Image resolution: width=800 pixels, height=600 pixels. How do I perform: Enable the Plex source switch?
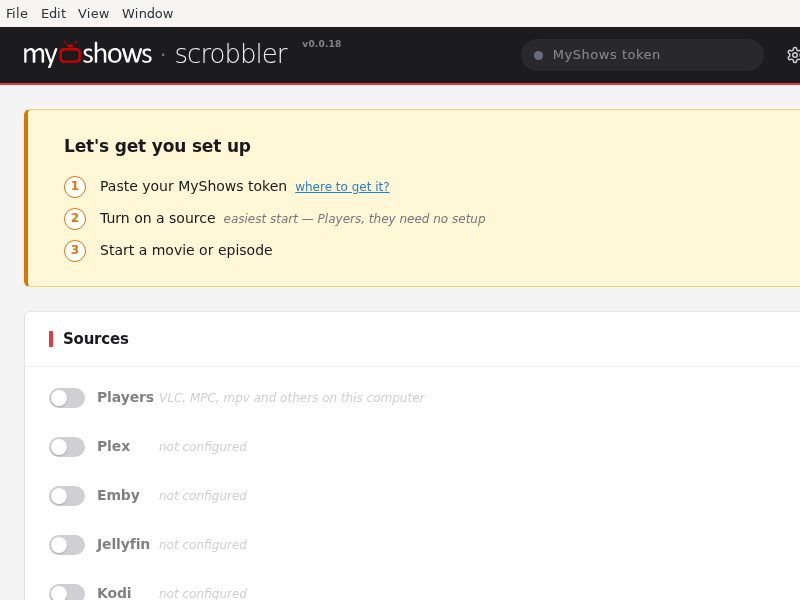click(x=67, y=447)
